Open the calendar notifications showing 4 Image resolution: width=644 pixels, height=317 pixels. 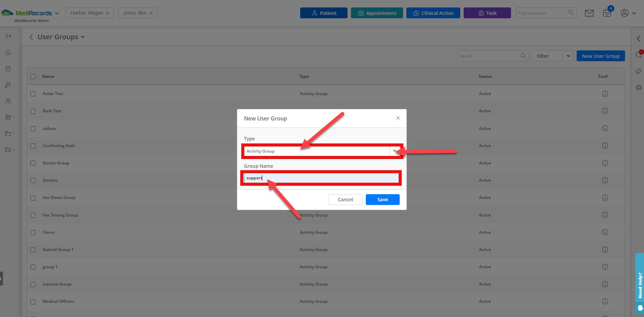click(607, 13)
